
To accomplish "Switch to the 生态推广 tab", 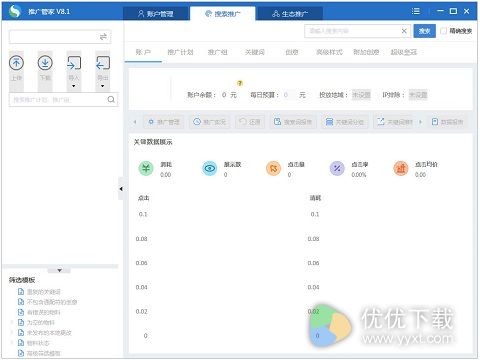I will [x=290, y=14].
